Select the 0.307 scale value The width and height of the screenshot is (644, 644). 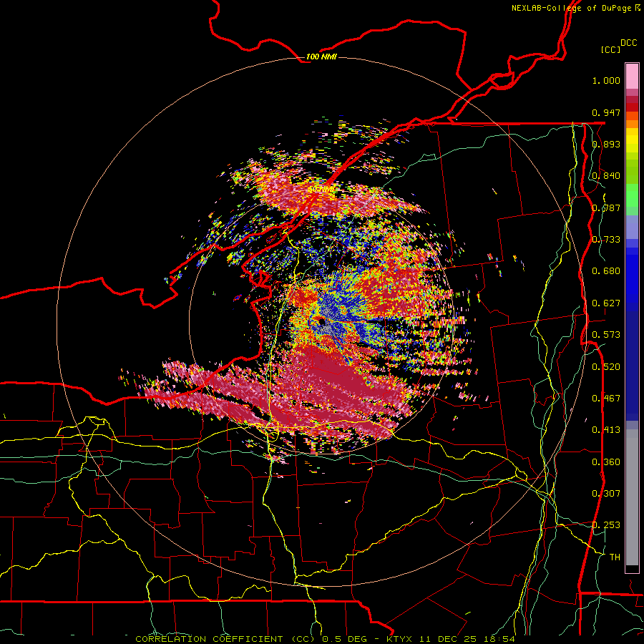pos(606,494)
